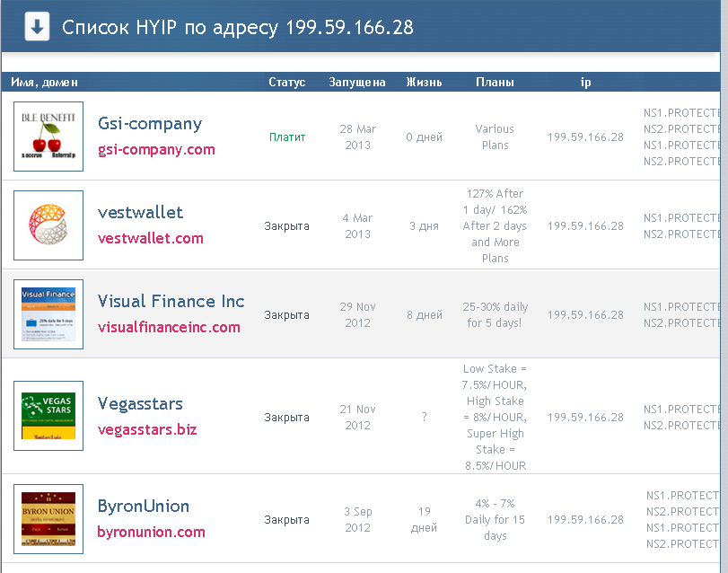
Task: Open the vestwallet project title
Action: coord(140,213)
